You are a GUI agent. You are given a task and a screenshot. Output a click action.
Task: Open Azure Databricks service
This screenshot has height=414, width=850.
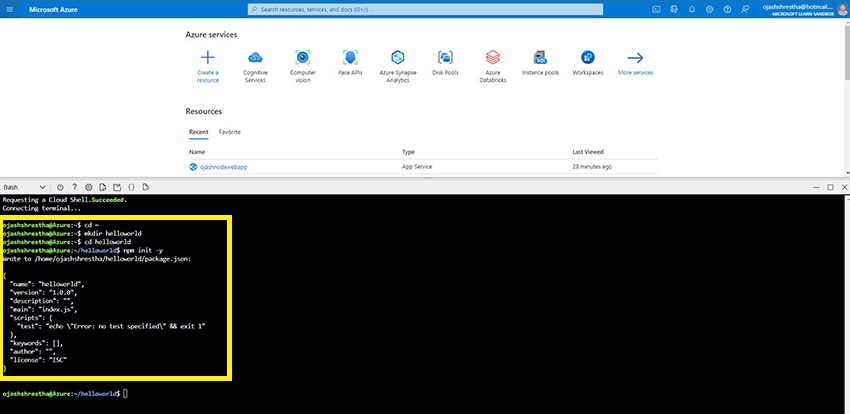click(x=493, y=67)
